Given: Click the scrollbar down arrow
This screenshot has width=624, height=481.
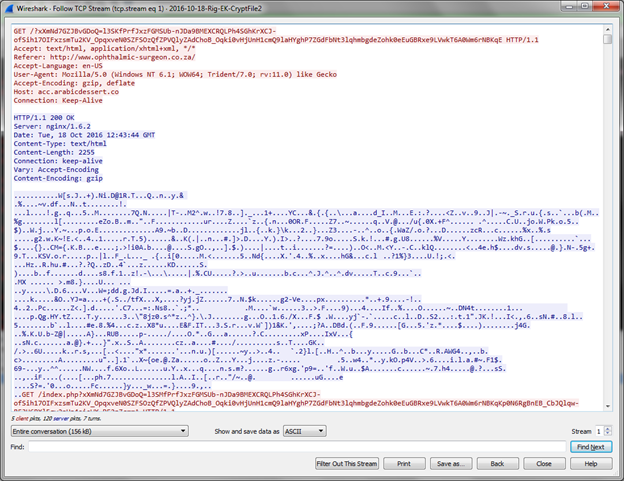Looking at the screenshot, I should (x=607, y=406).
